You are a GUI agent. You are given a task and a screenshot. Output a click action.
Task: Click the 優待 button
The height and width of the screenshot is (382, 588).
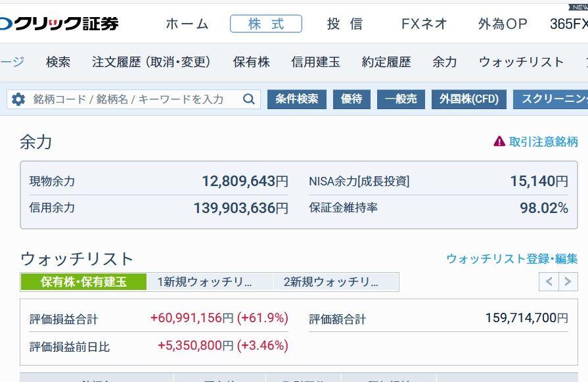(x=351, y=99)
